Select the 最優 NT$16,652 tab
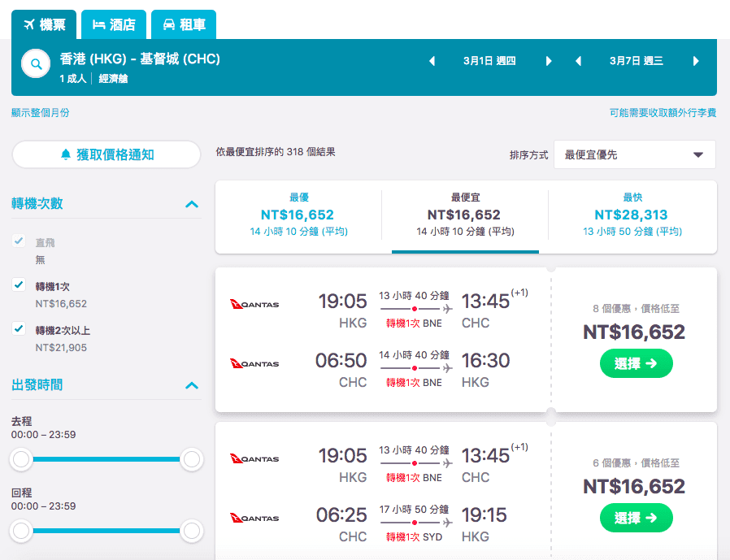 pyautogui.click(x=298, y=215)
